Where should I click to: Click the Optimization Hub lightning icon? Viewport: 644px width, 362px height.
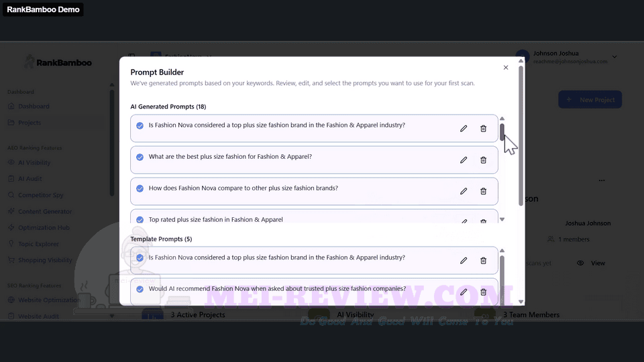(x=11, y=227)
